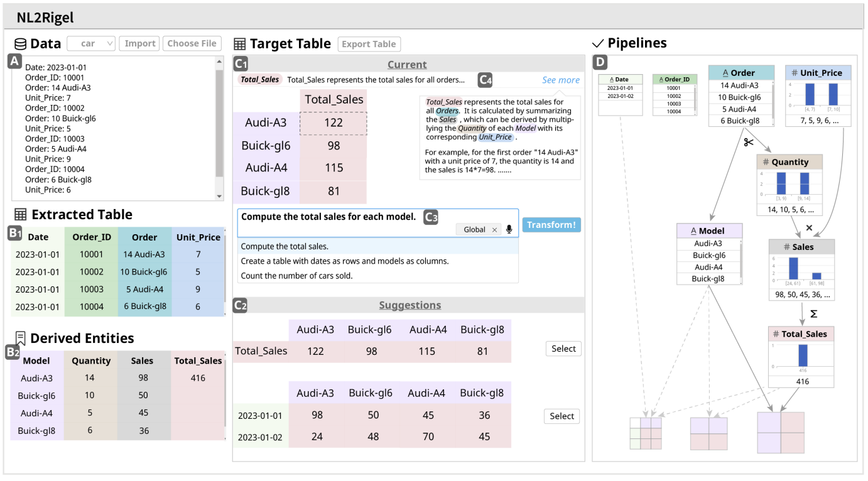Click the scissors split operator icon
The width and height of the screenshot is (868, 481).
(748, 143)
